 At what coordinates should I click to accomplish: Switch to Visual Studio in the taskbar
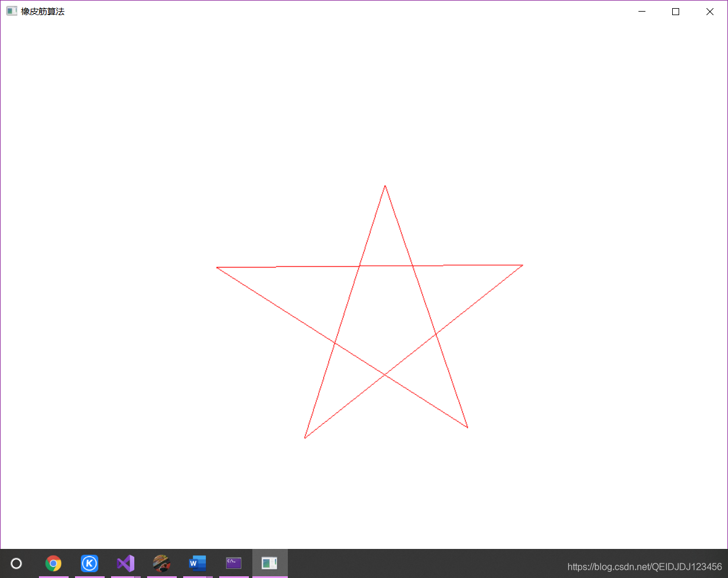point(126,563)
